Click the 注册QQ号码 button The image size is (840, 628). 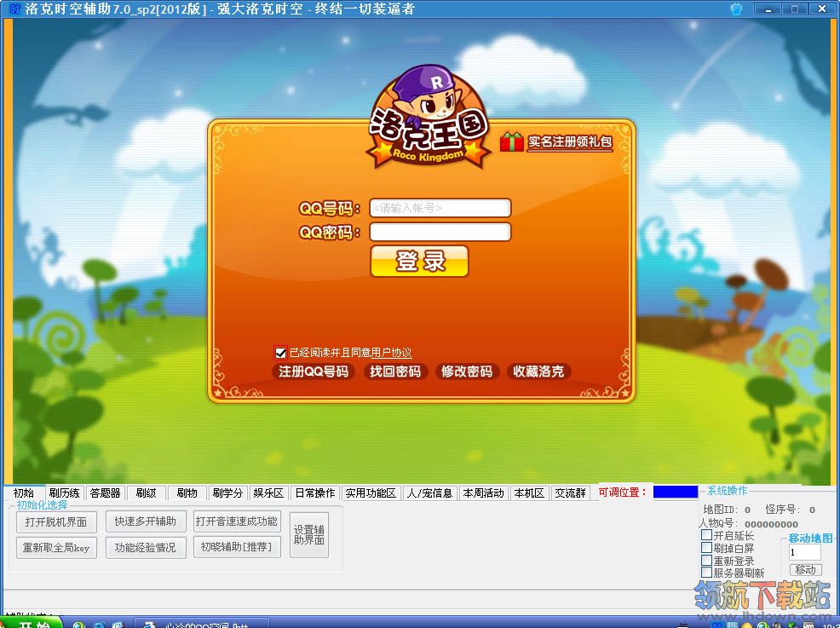314,372
